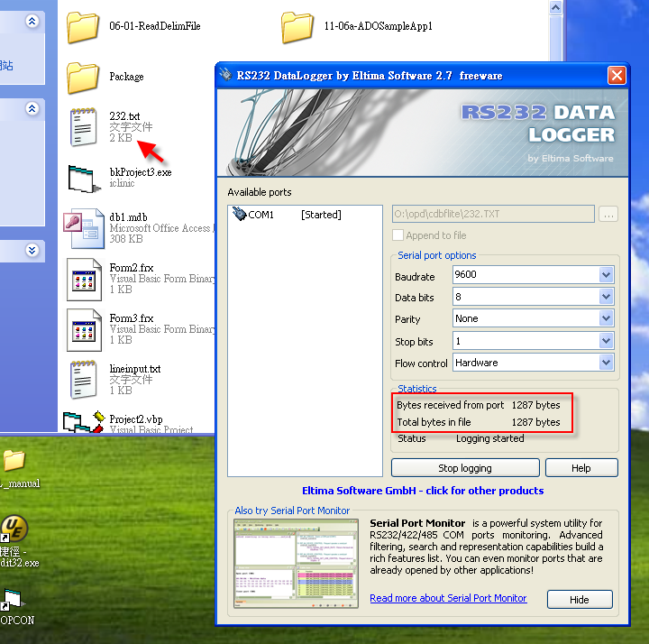This screenshot has width=649, height=644.
Task: Select the Form3.frx file icon
Action: pyautogui.click(x=84, y=330)
